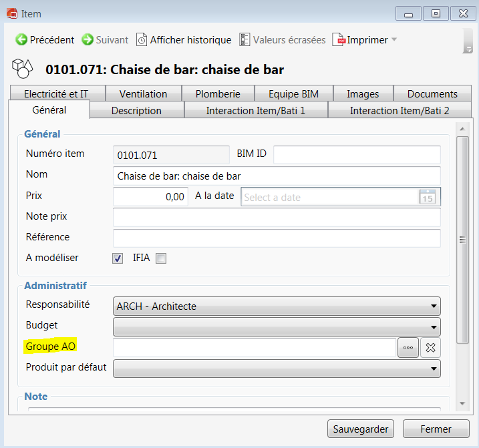Click the Groupe AO browse ellipsis button
479x448 pixels.
pyautogui.click(x=408, y=348)
